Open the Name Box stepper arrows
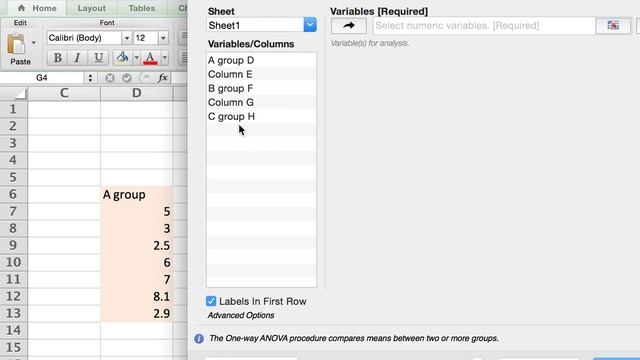640x360 pixels. (x=90, y=78)
